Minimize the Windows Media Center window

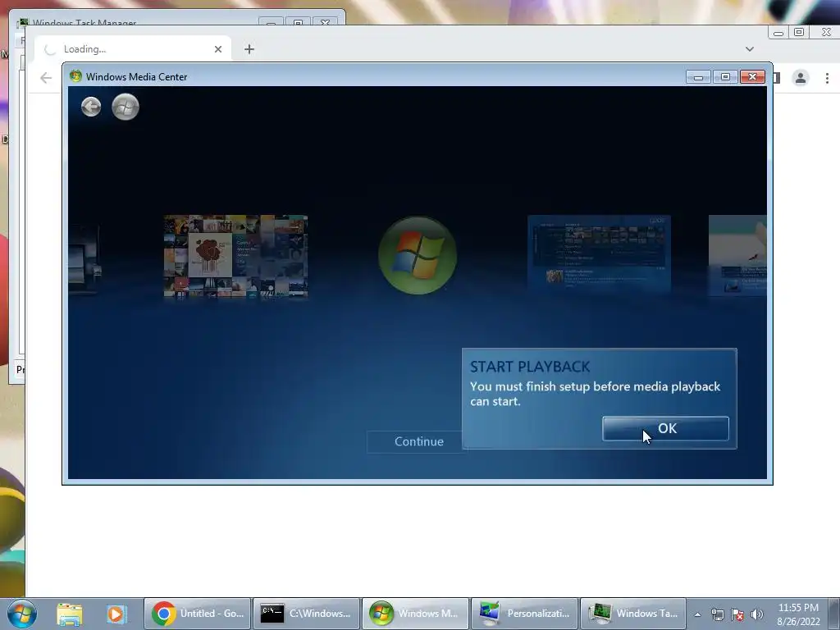698,77
